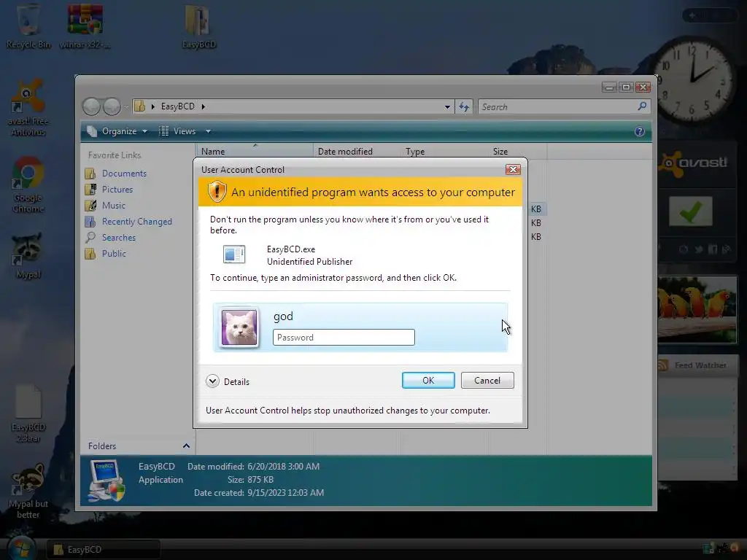747x560 pixels.
Task: Click the Music icon in Favorite Links
Action: click(90, 205)
